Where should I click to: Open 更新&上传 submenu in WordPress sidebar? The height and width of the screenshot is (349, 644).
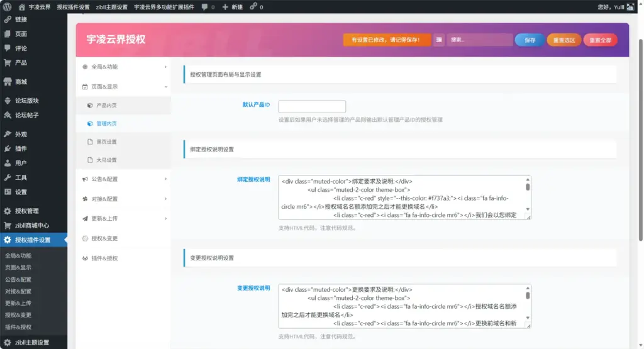[x=18, y=303]
